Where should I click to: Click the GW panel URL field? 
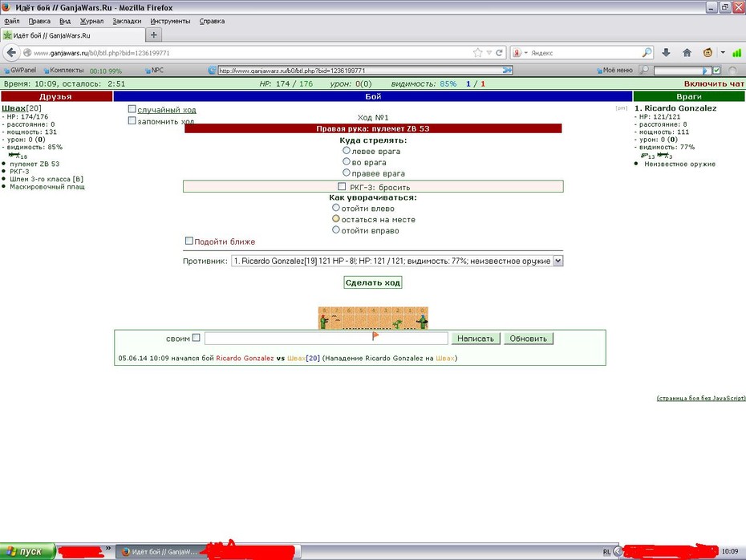(x=360, y=71)
